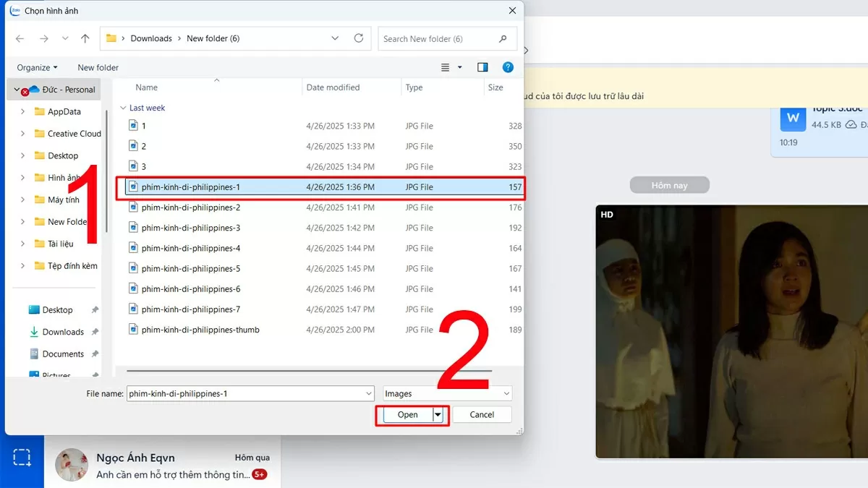Expand the Creative Cloud folder tree node
Screen dimensions: 868x488
[x=22, y=134]
